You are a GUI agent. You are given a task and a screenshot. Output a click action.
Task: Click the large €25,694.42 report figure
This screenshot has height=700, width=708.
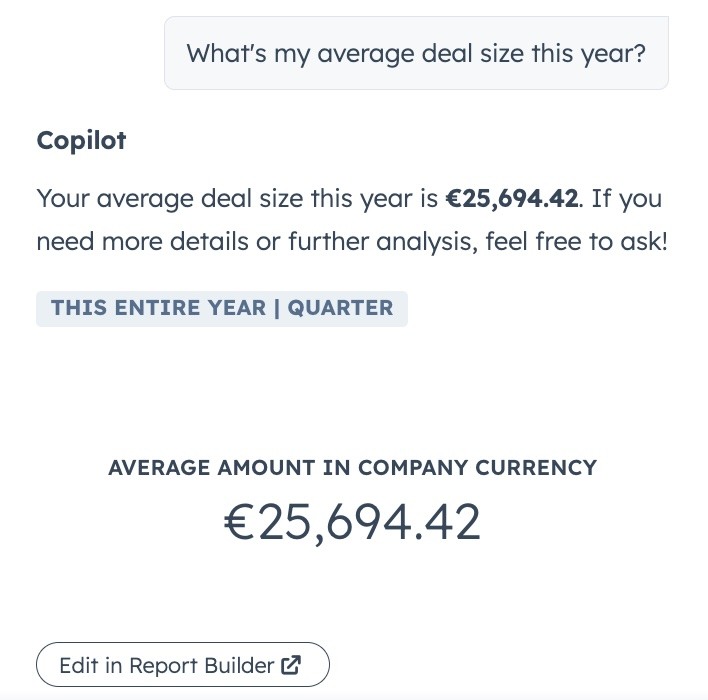coord(352,522)
